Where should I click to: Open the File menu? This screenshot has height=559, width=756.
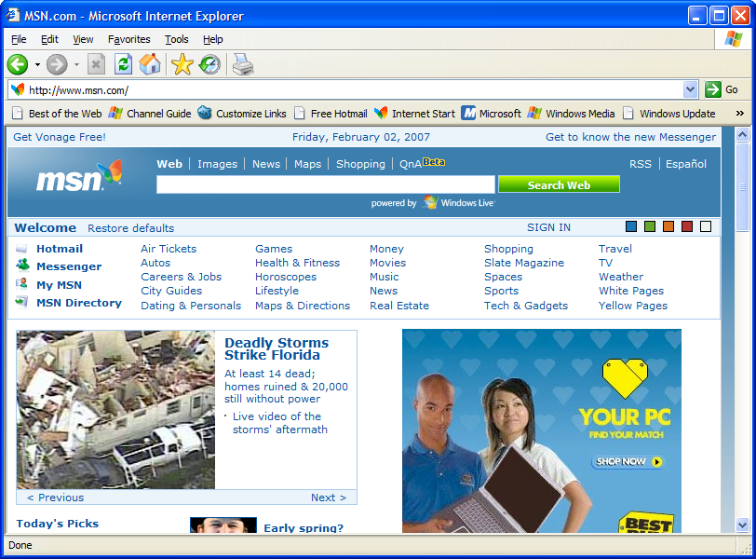[19, 39]
